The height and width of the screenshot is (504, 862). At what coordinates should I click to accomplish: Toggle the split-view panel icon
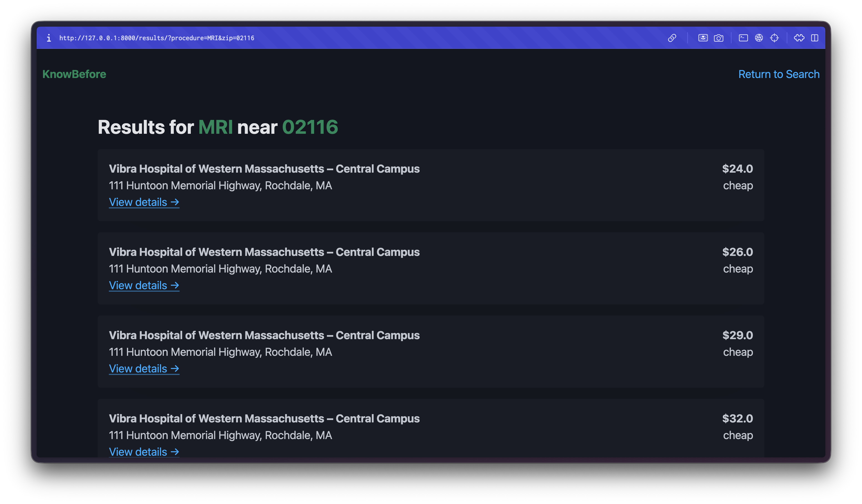click(x=815, y=38)
